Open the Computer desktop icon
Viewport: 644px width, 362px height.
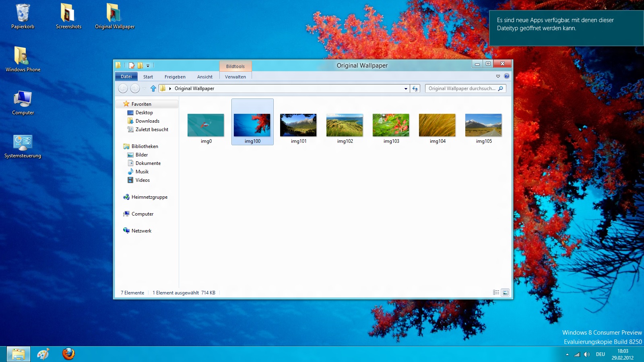23,103
